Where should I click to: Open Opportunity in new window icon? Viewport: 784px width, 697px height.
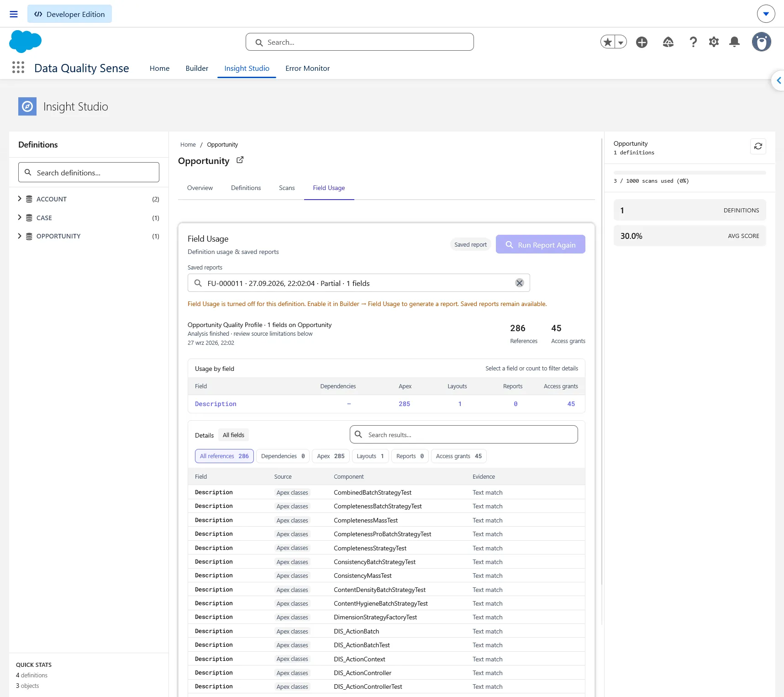pos(240,160)
